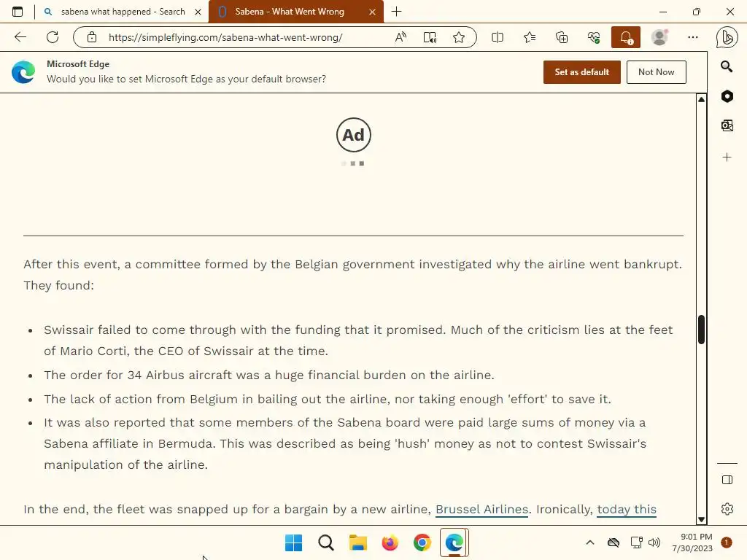
Task: Close the Sabena What Went Wrong tab
Action: tap(373, 12)
